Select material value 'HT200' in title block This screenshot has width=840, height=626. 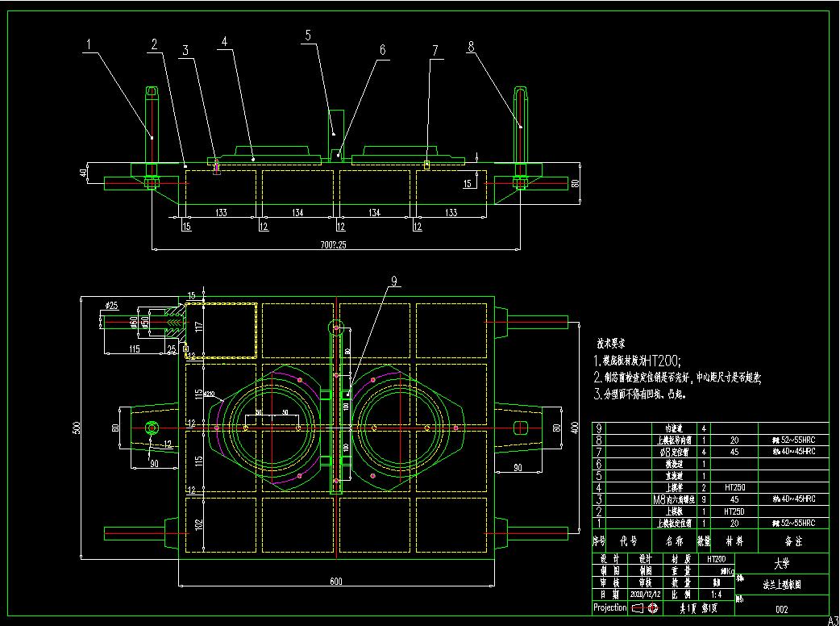[x=716, y=559]
